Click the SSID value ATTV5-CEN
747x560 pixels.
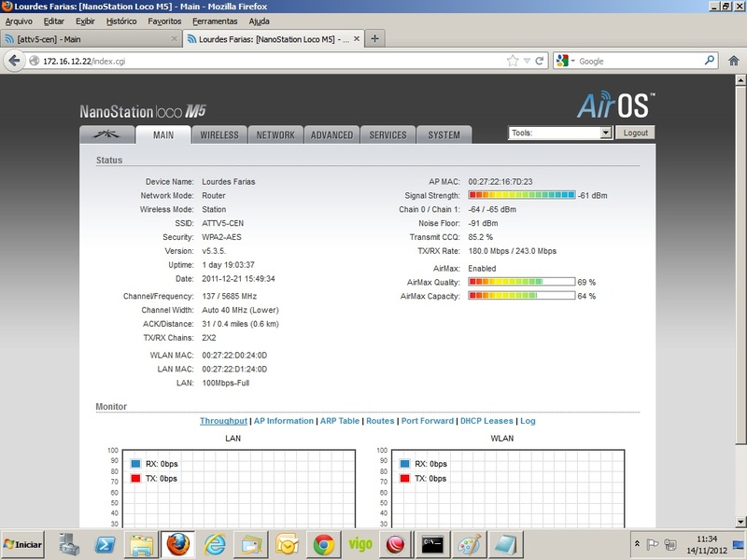point(223,223)
